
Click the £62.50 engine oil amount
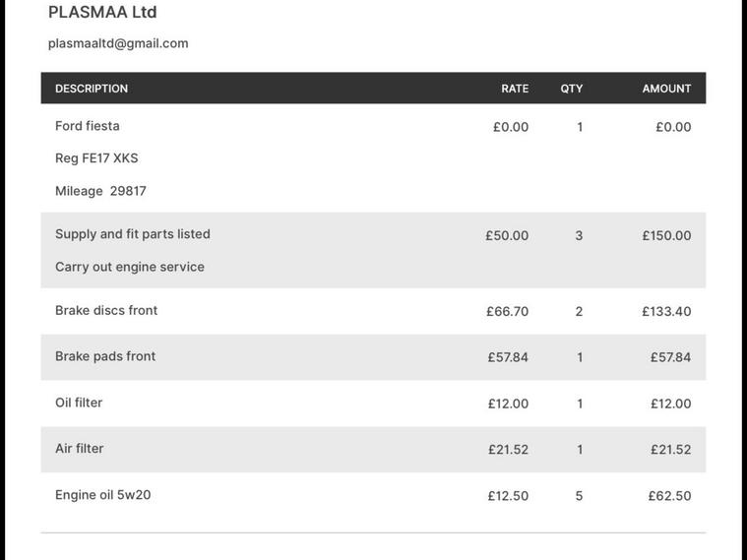click(x=669, y=496)
